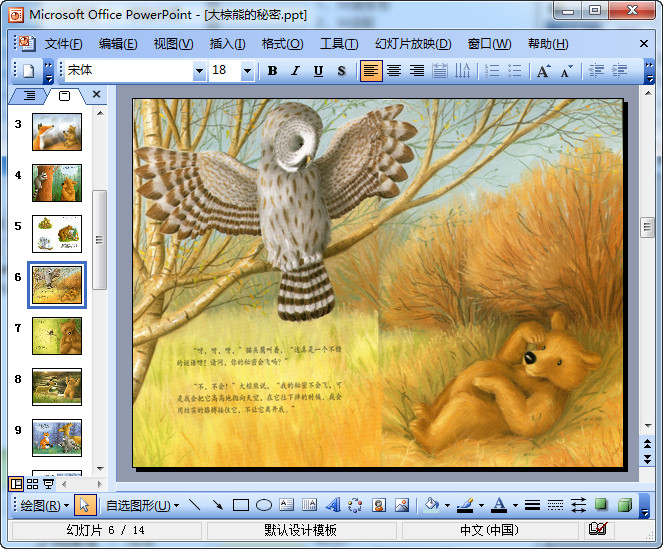Increase font size icon
This screenshot has width=663, height=549.
[544, 71]
